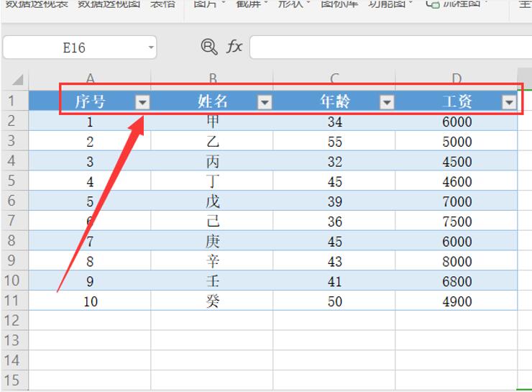Select the cell containing 甲
The image size is (532, 392).
[212, 121]
